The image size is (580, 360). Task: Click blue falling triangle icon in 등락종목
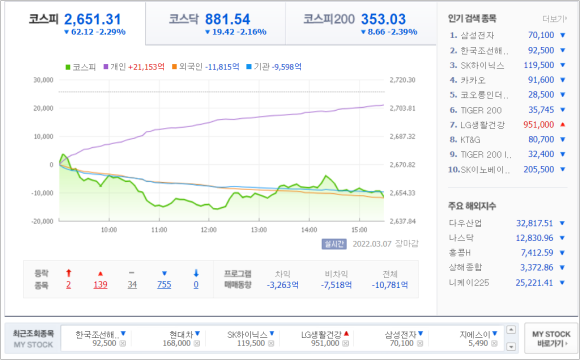[164, 274]
